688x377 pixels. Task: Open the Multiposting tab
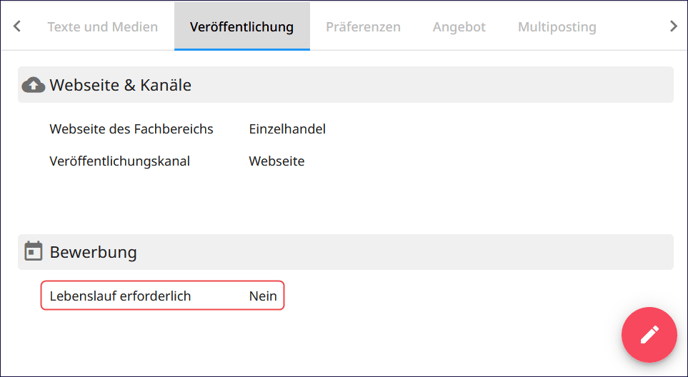coord(557,27)
